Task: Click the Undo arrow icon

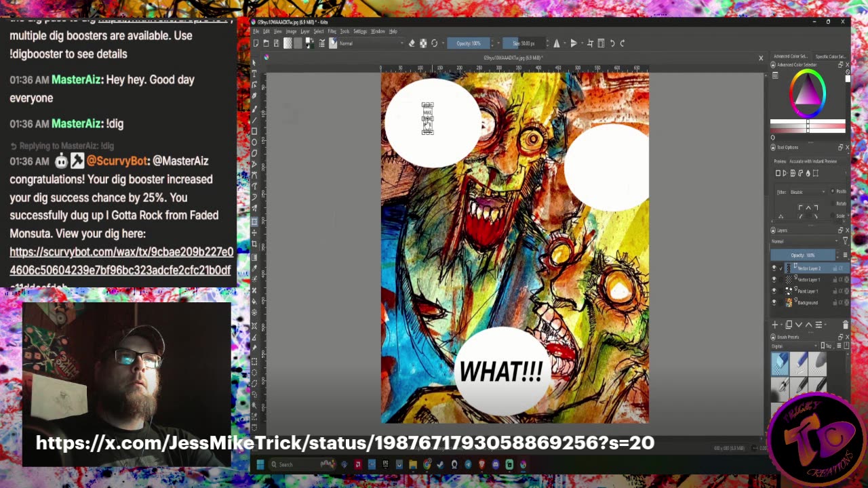Action: click(x=612, y=43)
